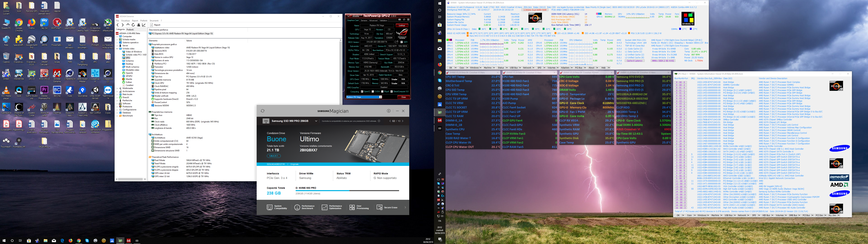Click the Close button in GPU-Z
This screenshot has width=868, height=244.
coord(403,97)
